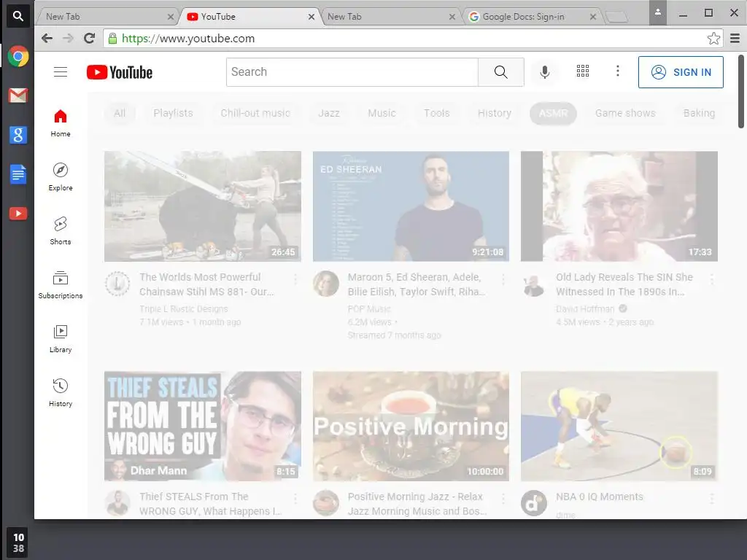Image resolution: width=747 pixels, height=560 pixels.
Task: Open Maroon 5, Ed Sheeran, Adele title
Action: click(417, 284)
